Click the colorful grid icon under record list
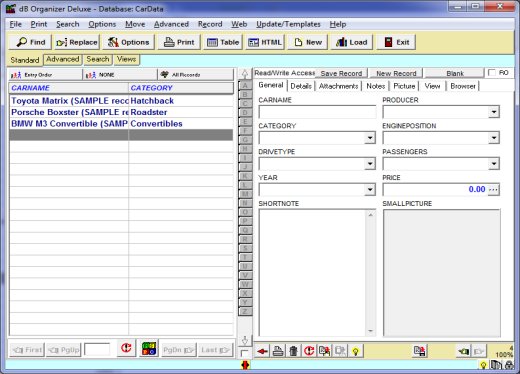This screenshot has width=520, height=374. [x=149, y=349]
